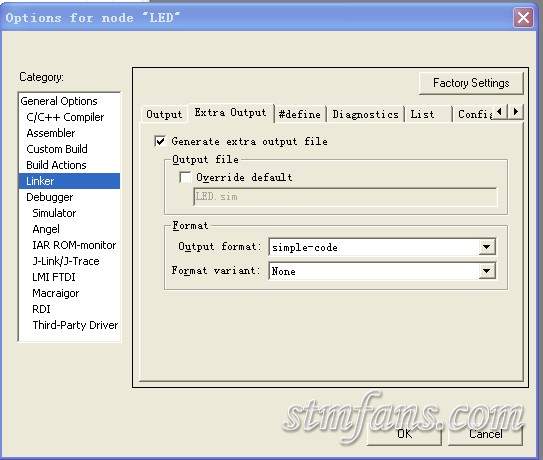Click the Factory Settings button
The image size is (543, 460).
tap(471, 83)
